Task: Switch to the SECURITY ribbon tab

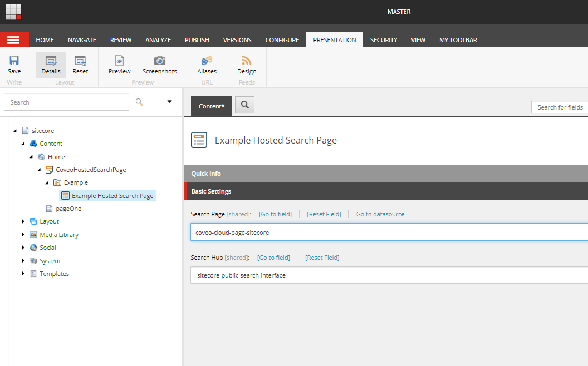Action: [x=383, y=39]
